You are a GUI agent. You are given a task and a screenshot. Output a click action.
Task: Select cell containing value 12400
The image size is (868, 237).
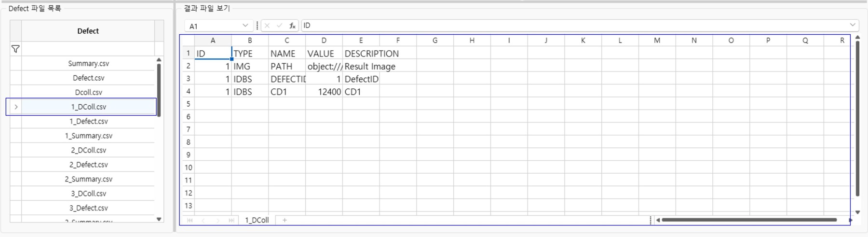pyautogui.click(x=324, y=92)
